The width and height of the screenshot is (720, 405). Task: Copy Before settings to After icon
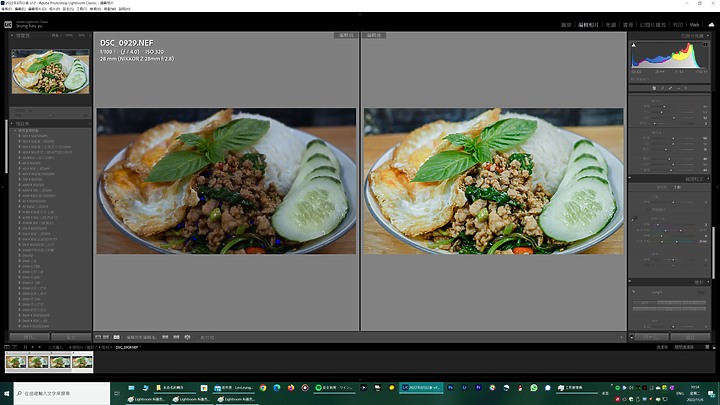(x=165, y=337)
